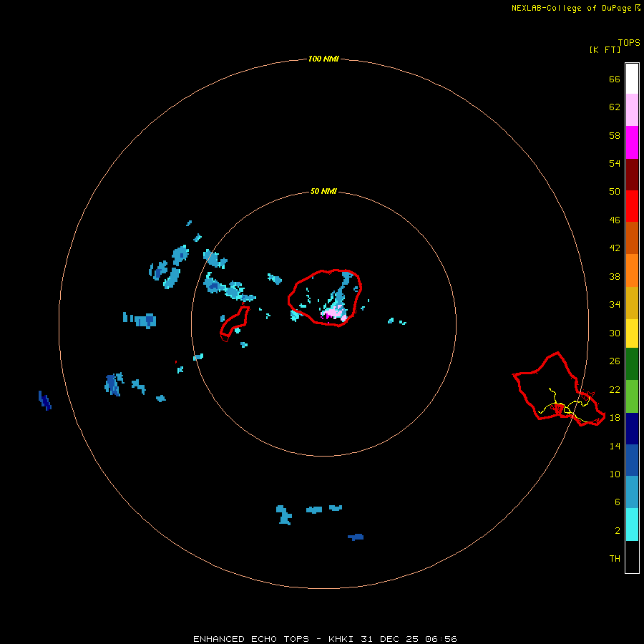This screenshot has width=644, height=644.
Task: Click the light green legend swatch
Action: click(x=632, y=396)
